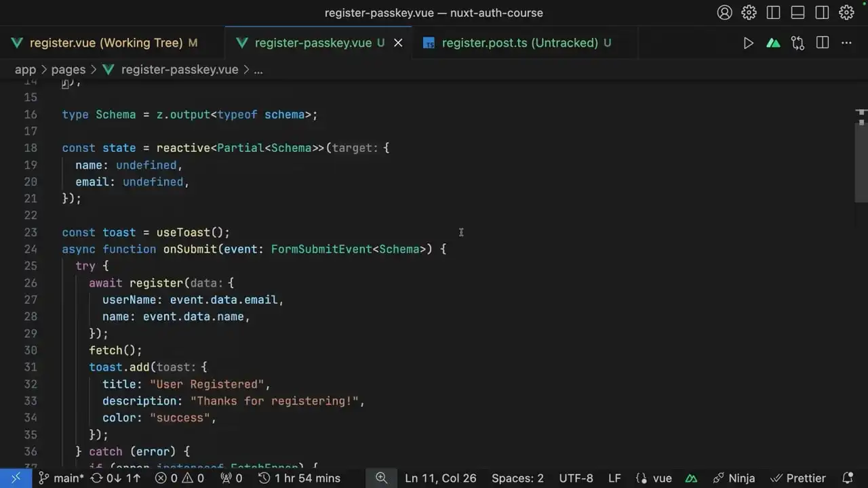Open the 'app' breadcrumb segment
868x488 pixels.
[25, 69]
